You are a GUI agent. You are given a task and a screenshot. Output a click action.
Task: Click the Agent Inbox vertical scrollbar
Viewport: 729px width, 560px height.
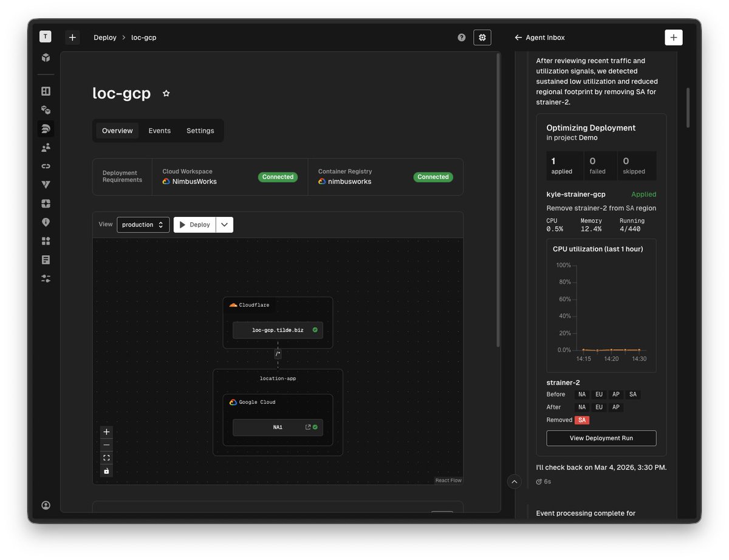point(688,108)
